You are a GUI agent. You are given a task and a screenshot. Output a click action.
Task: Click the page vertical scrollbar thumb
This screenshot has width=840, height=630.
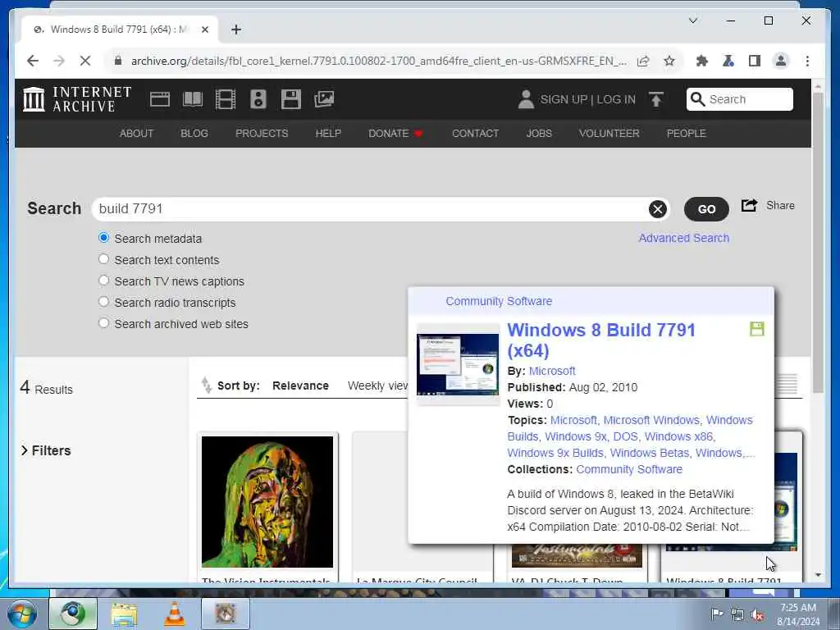(818, 243)
